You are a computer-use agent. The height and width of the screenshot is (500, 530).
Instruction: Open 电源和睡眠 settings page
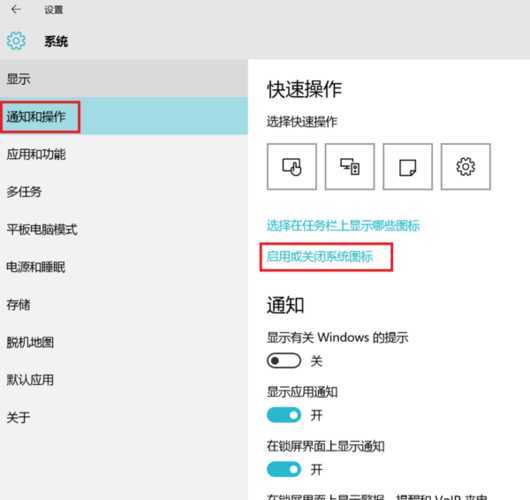click(x=124, y=267)
